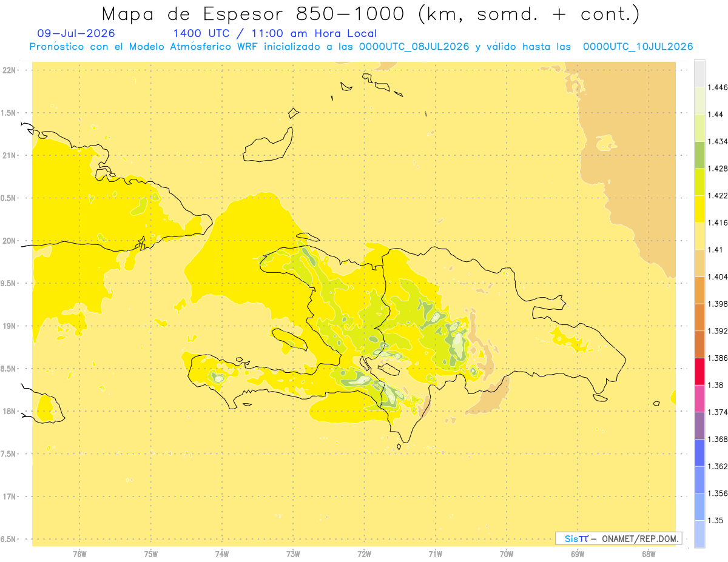Click the longitude label '70W'

click(x=507, y=554)
